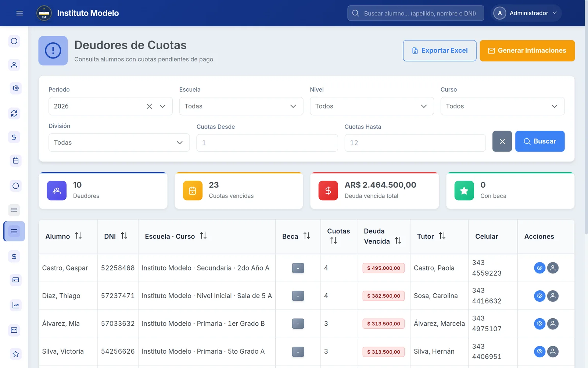Open the hamburger menu
This screenshot has width=588, height=368.
19,13
